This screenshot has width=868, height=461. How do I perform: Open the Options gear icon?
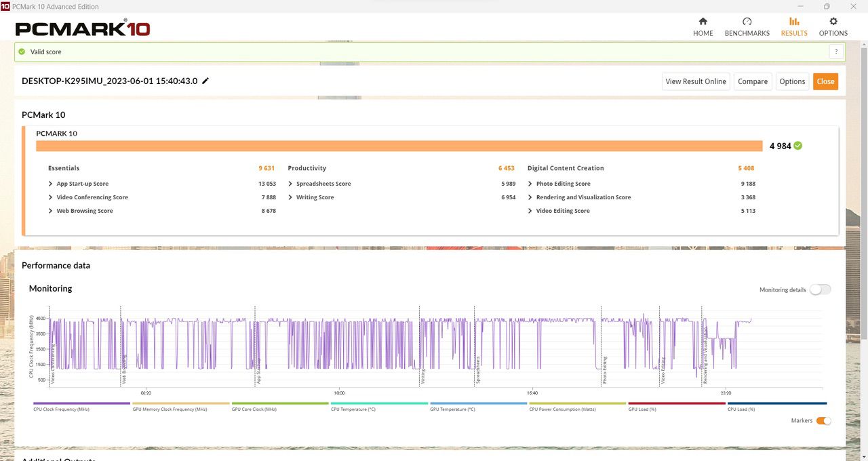point(833,22)
